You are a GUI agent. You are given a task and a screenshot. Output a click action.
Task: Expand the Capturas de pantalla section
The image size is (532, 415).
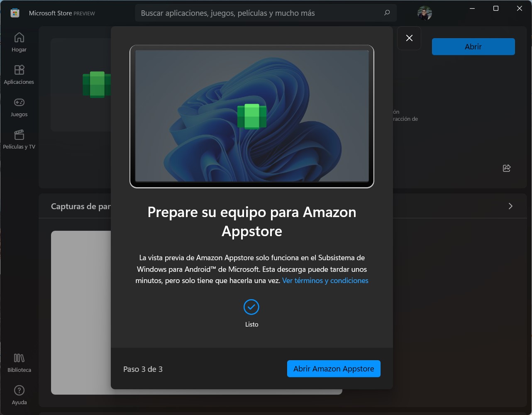tap(81, 206)
